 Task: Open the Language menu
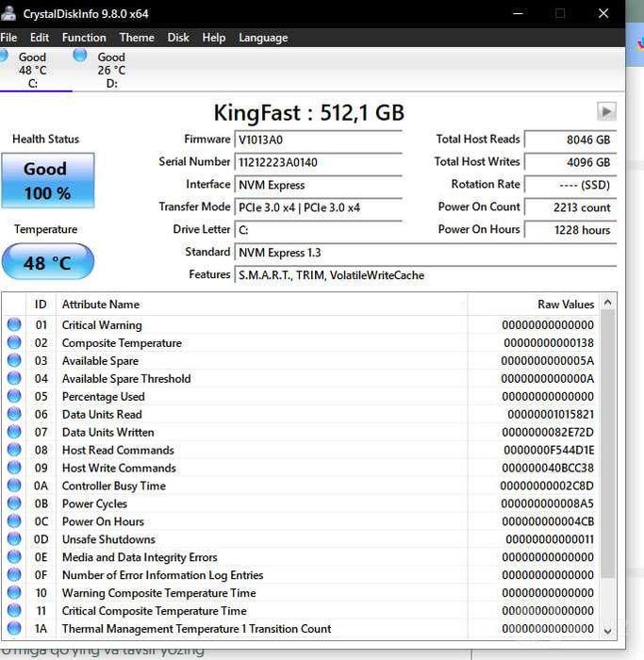coord(263,38)
